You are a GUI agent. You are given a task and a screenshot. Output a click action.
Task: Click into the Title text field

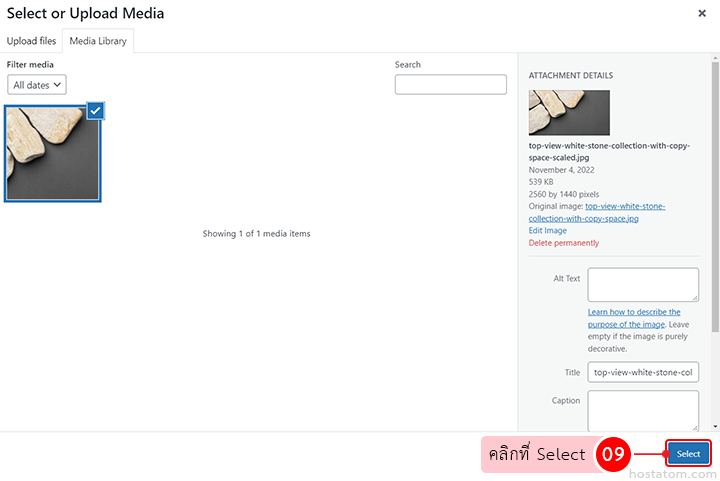[x=642, y=372]
